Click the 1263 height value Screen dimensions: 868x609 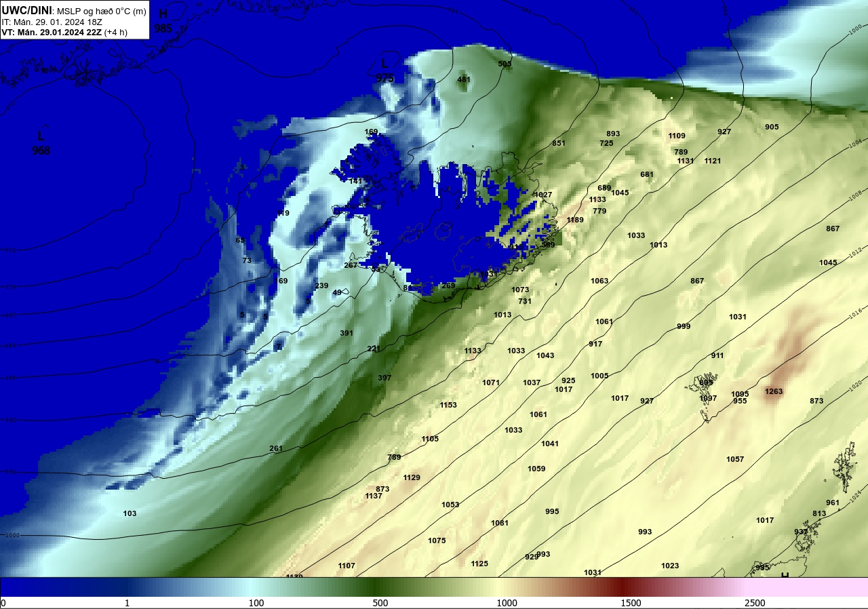click(x=774, y=391)
